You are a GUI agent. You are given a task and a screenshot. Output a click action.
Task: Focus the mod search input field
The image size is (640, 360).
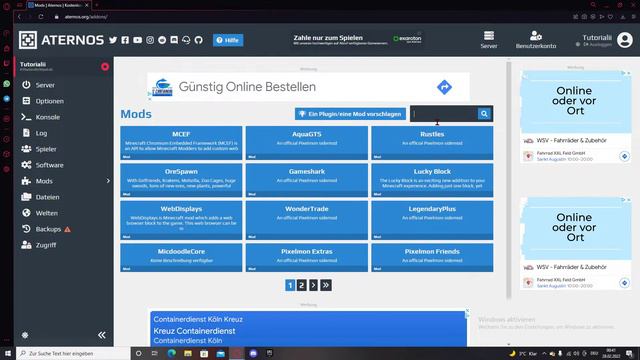[x=444, y=114]
